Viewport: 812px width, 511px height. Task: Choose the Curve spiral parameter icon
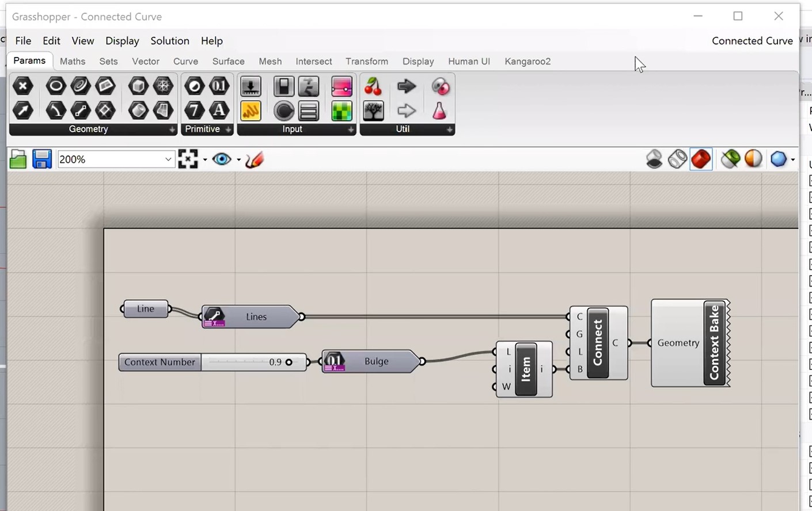click(81, 86)
